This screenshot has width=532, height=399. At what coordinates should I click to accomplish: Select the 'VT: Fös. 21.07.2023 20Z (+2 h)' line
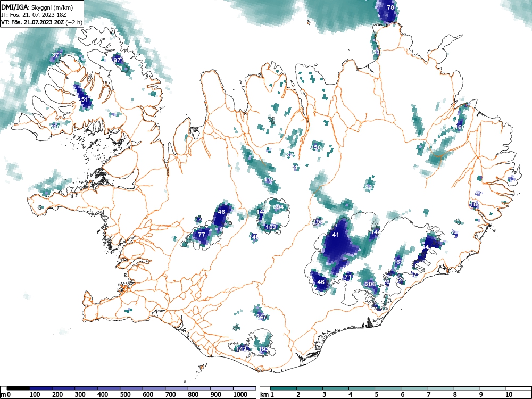41,22
